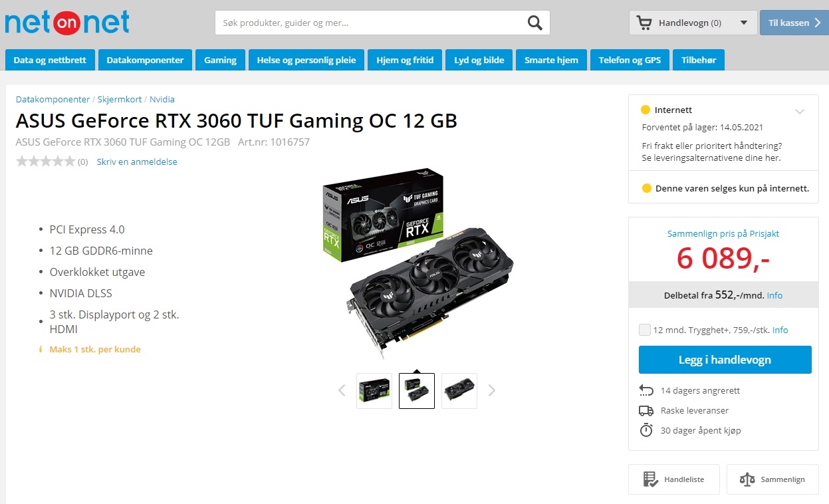Click the Handleliste list icon
This screenshot has height=504, width=829.
(x=650, y=479)
